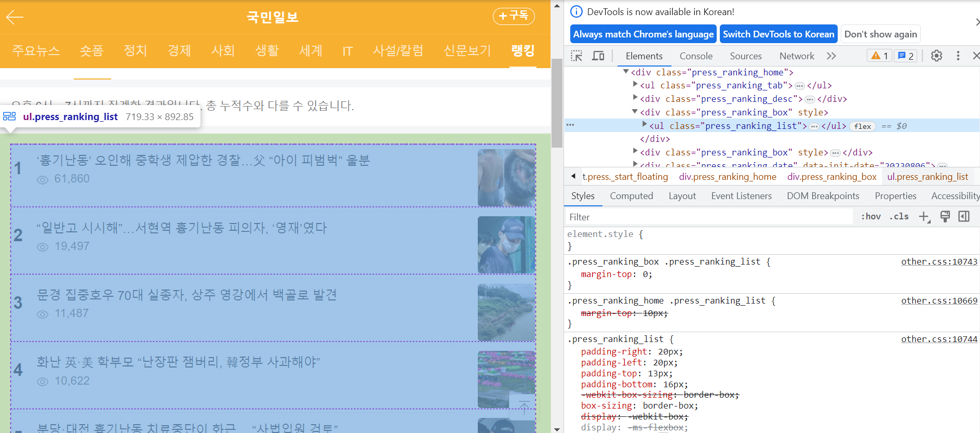Toggle the device toolbar icon

click(598, 56)
